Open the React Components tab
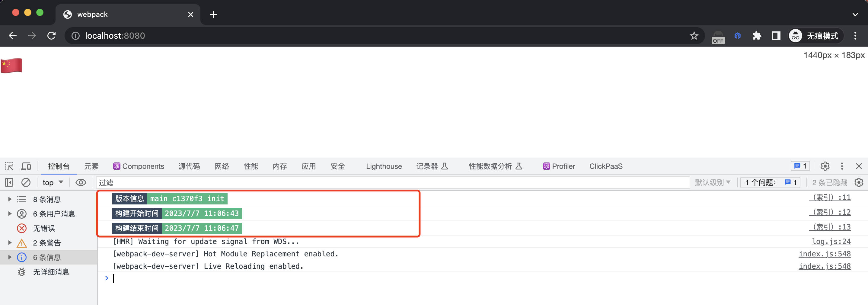The width and height of the screenshot is (868, 305). (x=139, y=166)
